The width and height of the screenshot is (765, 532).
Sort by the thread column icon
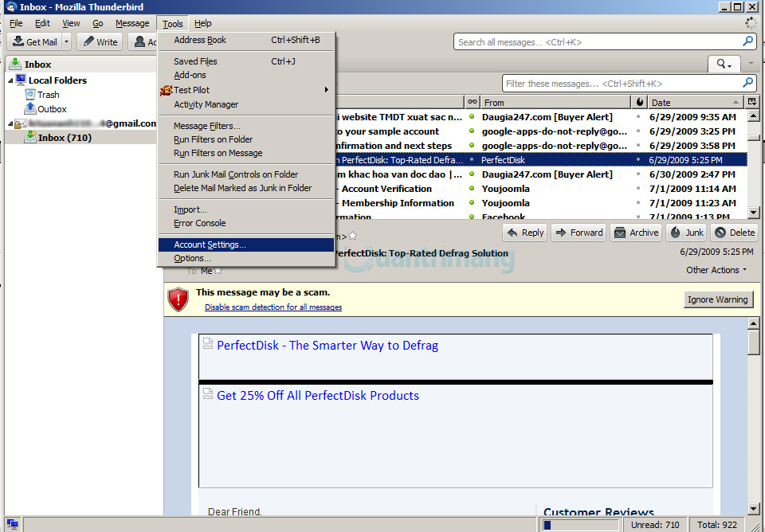coord(472,102)
